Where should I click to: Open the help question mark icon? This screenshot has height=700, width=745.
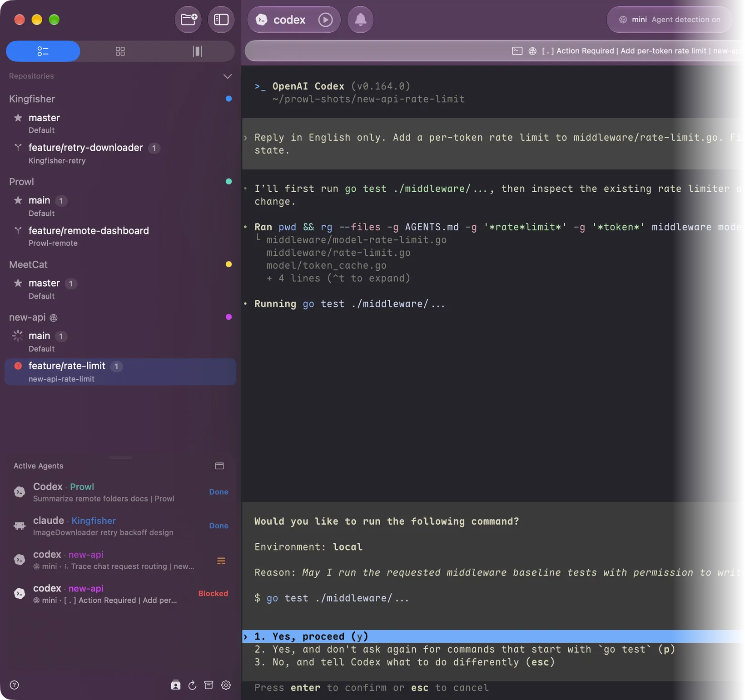tap(15, 685)
